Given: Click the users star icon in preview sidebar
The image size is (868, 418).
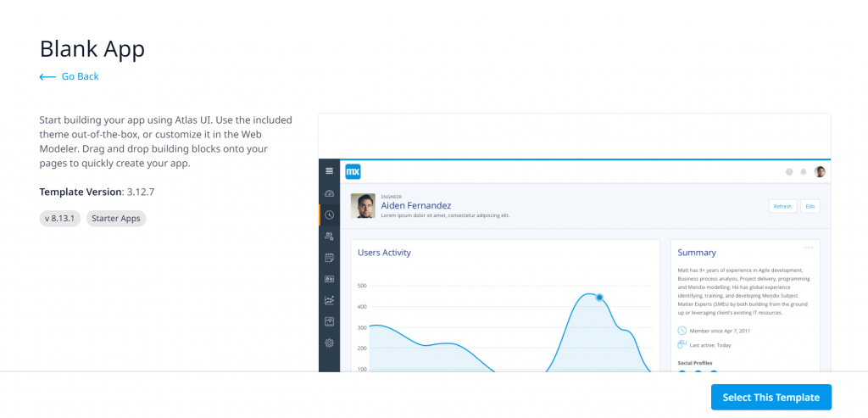Looking at the screenshot, I should coord(330,237).
